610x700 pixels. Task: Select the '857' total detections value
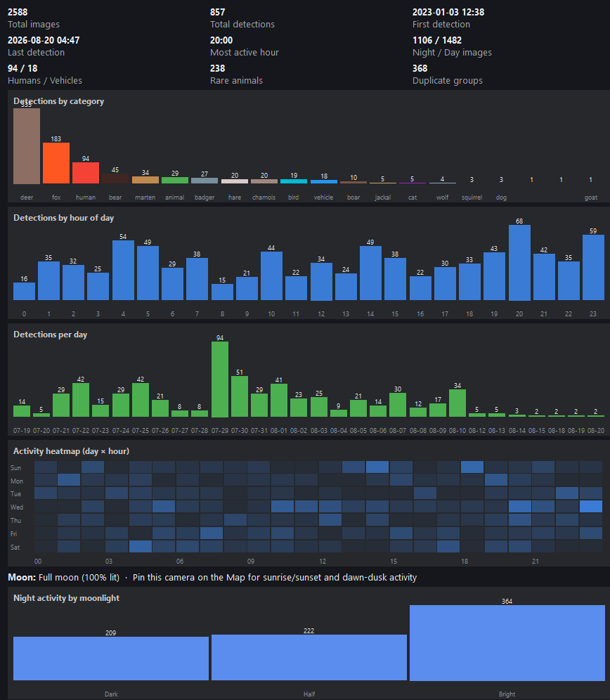click(x=217, y=12)
